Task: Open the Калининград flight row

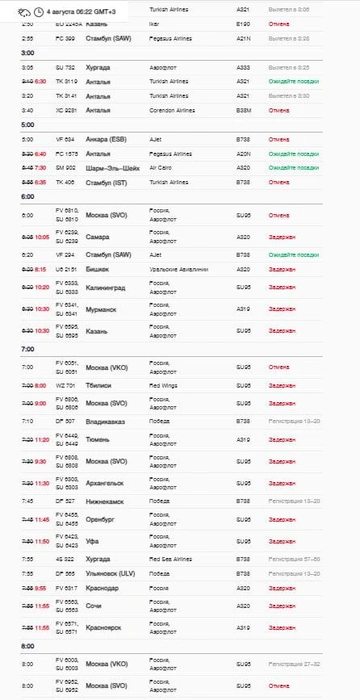Action: 172,288
